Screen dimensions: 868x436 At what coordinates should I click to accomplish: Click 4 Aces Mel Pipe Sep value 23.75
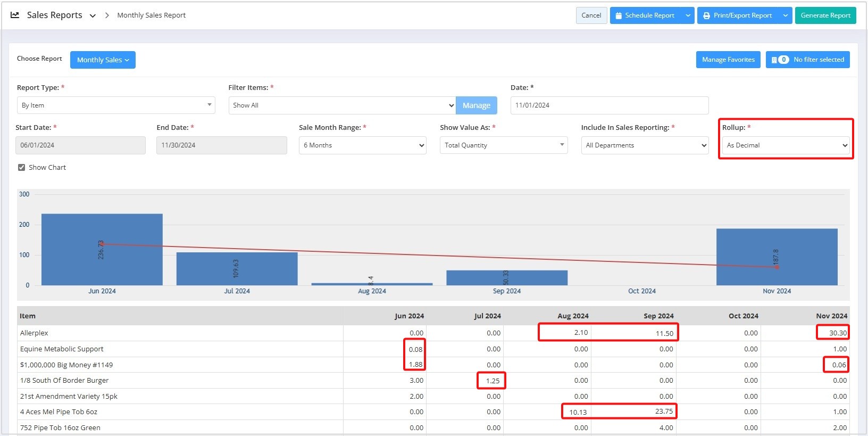[x=664, y=412]
